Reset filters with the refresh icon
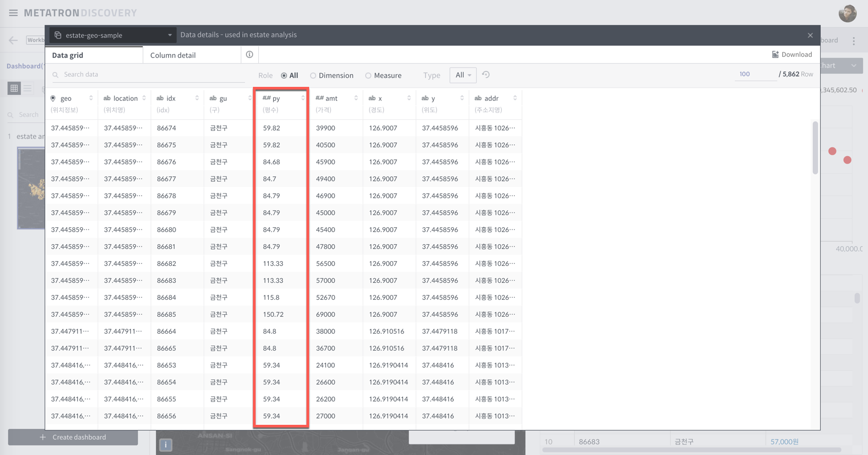868x455 pixels. 486,75
